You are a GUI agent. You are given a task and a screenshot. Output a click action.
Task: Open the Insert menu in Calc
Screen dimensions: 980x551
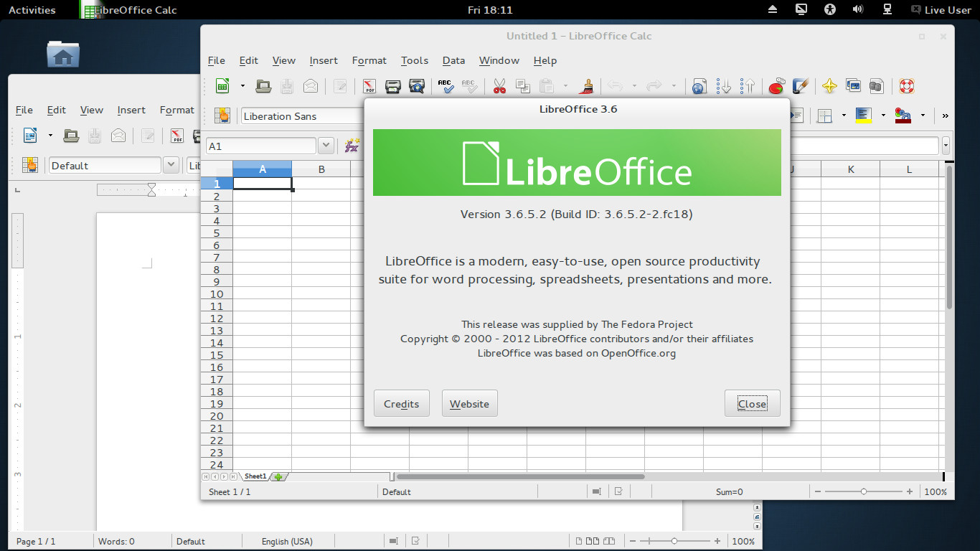point(324,60)
